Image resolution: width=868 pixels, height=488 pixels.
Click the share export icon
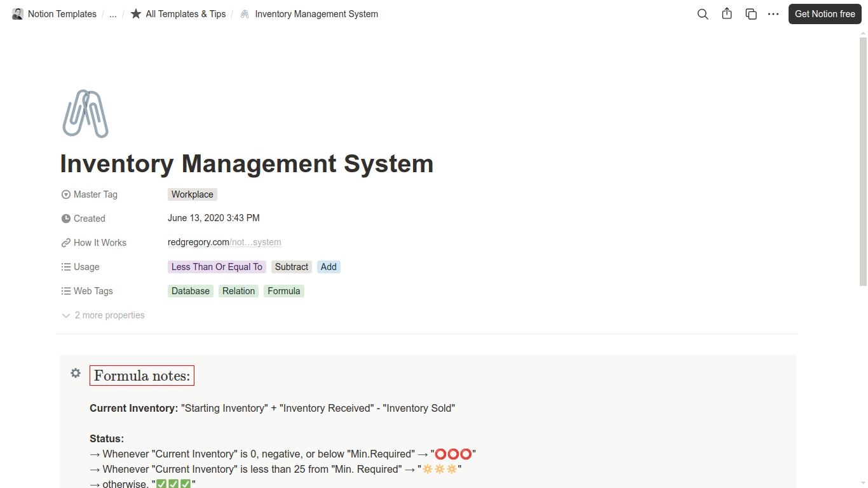(727, 14)
